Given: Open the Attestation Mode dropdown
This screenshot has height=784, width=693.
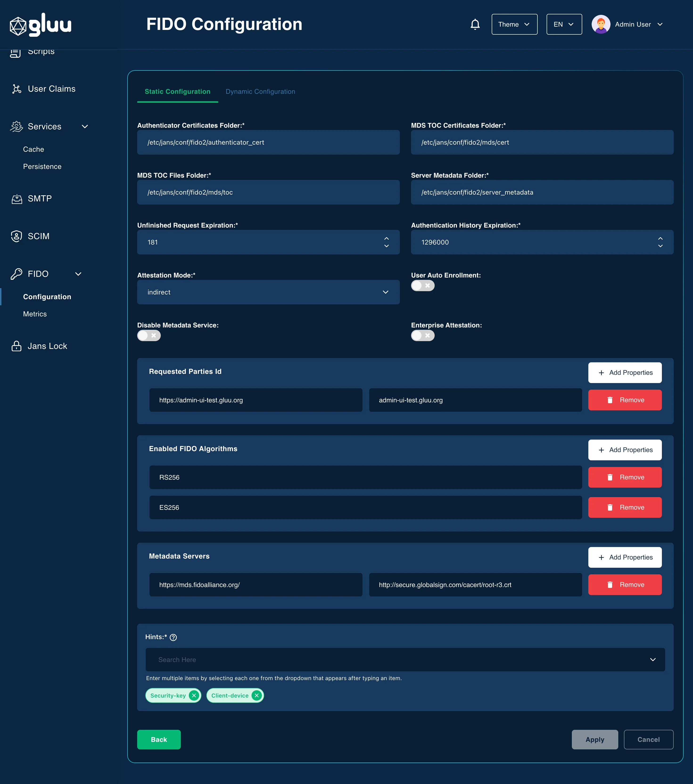Looking at the screenshot, I should (x=268, y=292).
